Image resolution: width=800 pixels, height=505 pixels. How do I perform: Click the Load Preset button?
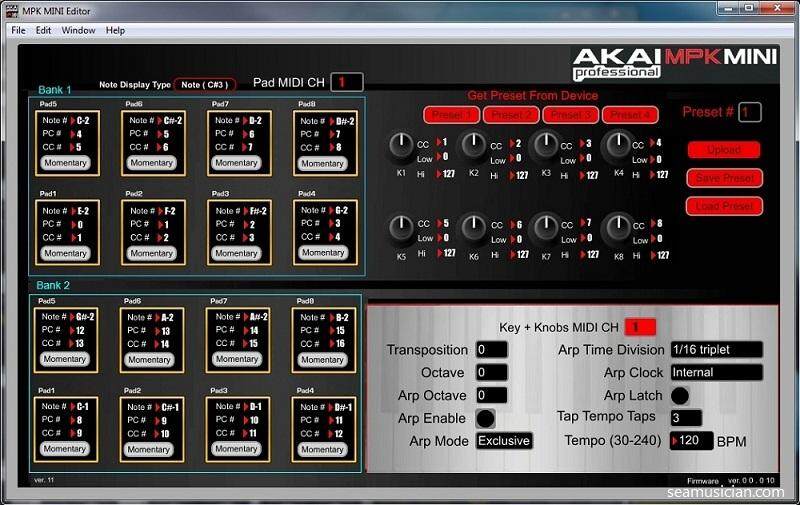pos(724,206)
